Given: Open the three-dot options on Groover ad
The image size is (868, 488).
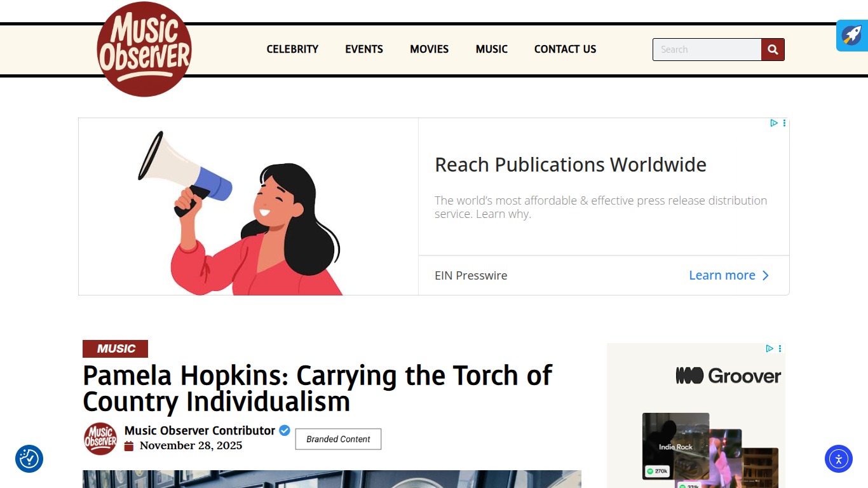Looking at the screenshot, I should (x=780, y=348).
